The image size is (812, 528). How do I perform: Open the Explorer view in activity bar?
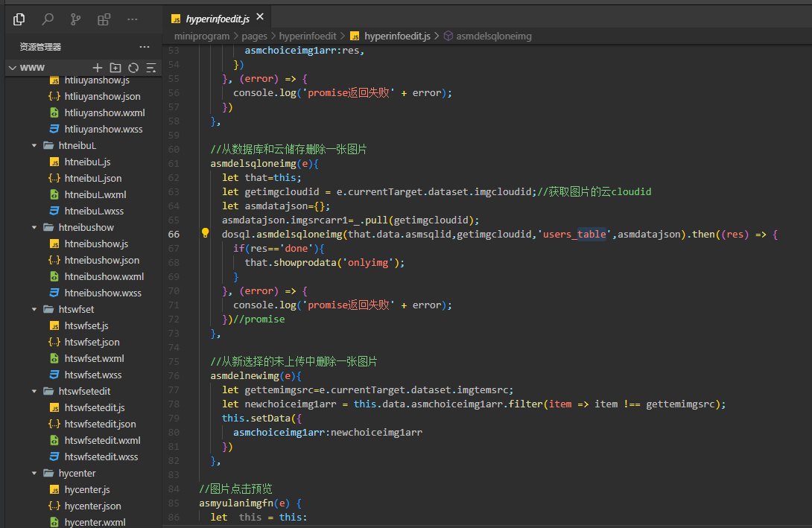point(19,19)
